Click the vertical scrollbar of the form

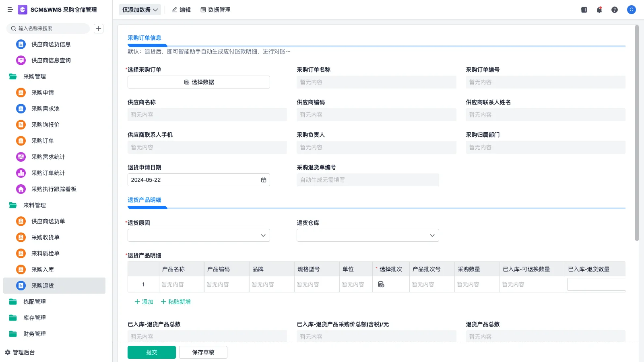point(637,133)
